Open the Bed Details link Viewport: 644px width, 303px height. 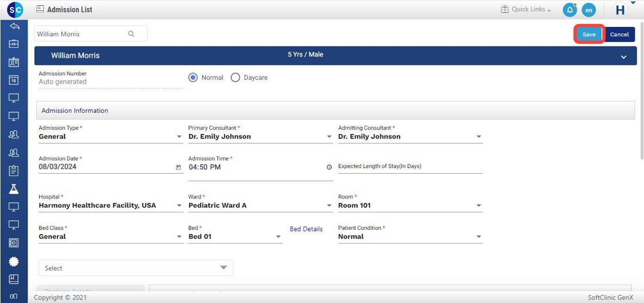pos(306,229)
